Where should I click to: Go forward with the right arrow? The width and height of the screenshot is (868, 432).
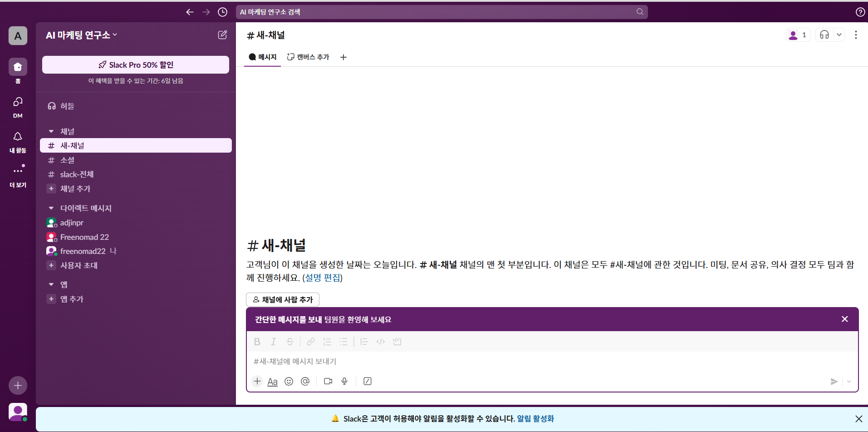click(x=206, y=12)
